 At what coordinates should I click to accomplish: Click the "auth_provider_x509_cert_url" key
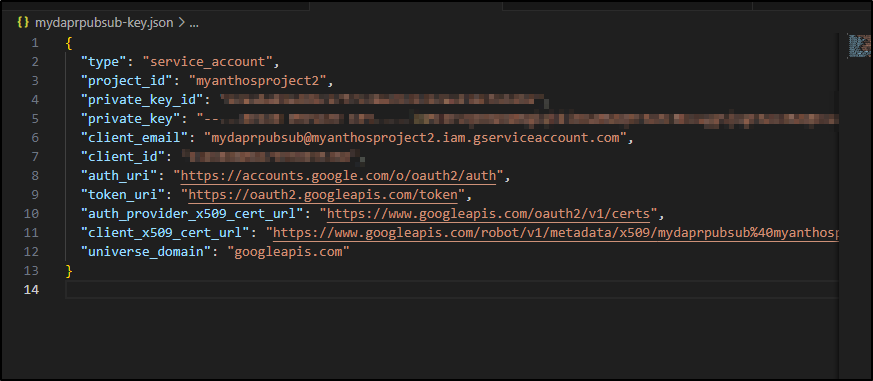pos(193,214)
